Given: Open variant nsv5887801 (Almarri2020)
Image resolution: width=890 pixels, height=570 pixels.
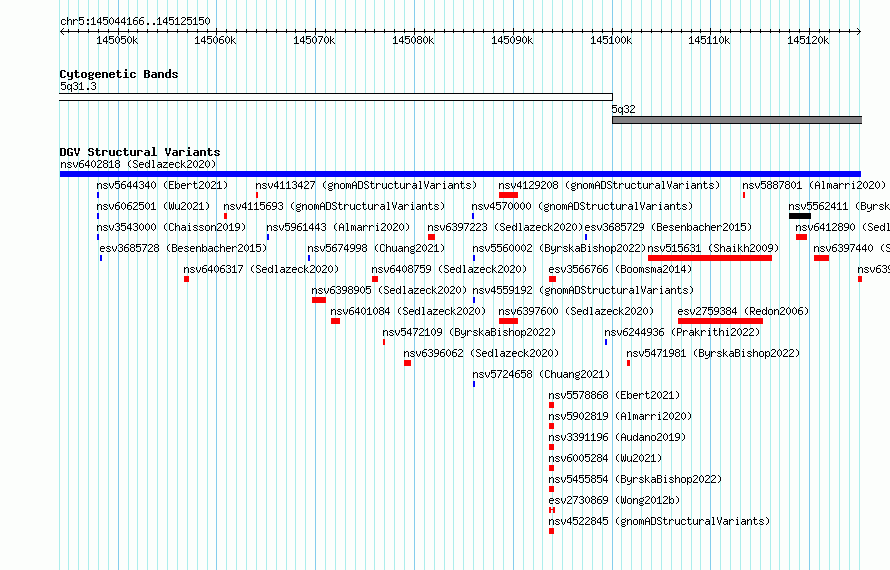Looking at the screenshot, I should tap(814, 185).
